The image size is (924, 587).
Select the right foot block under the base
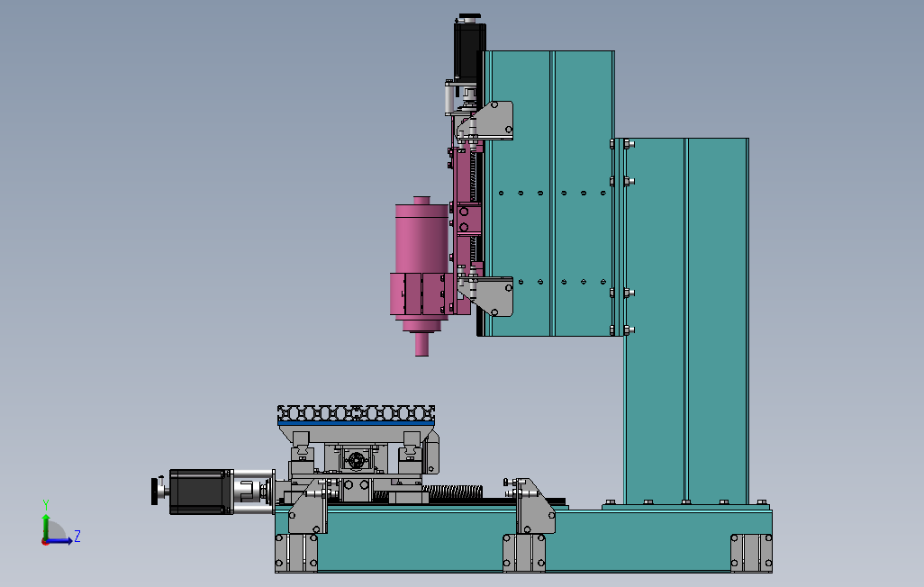click(x=751, y=553)
